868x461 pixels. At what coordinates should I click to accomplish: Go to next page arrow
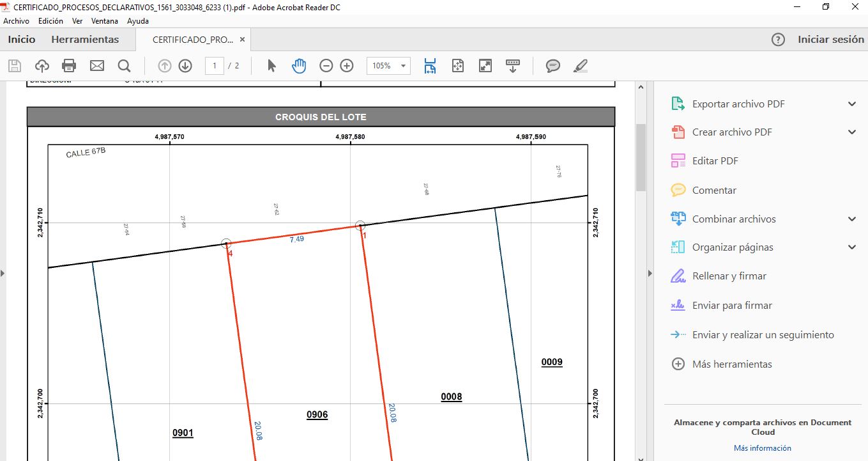[x=185, y=66]
